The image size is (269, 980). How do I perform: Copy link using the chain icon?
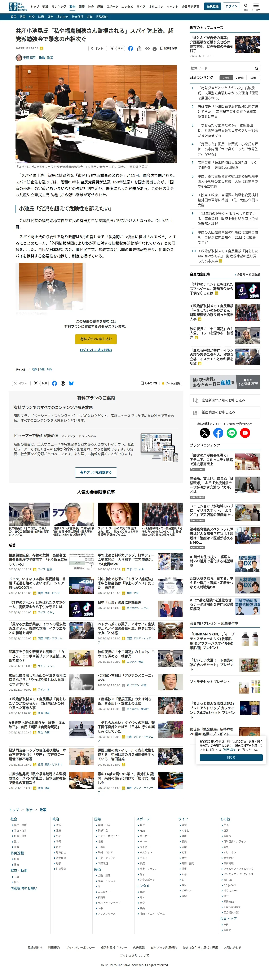(147, 48)
